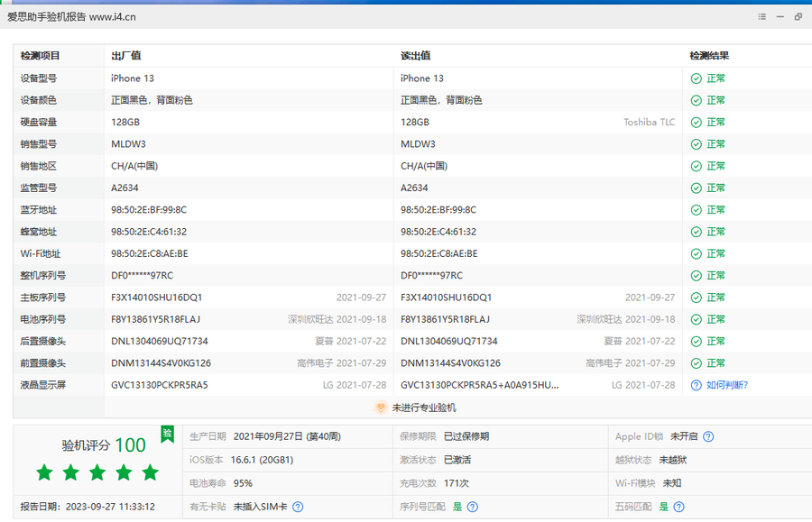Click LG 2021-07-28 in the 读出值 column
The width and height of the screenshot is (812, 522).
click(x=643, y=385)
